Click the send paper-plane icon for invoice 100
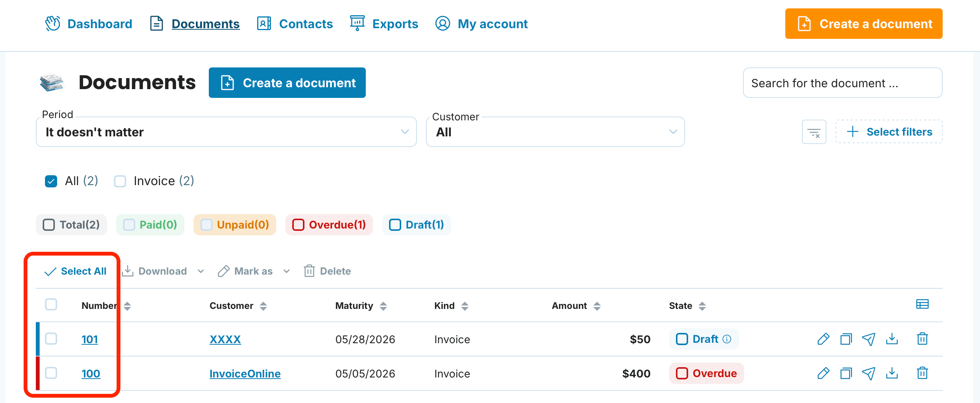Image resolution: width=980 pixels, height=403 pixels. [869, 373]
